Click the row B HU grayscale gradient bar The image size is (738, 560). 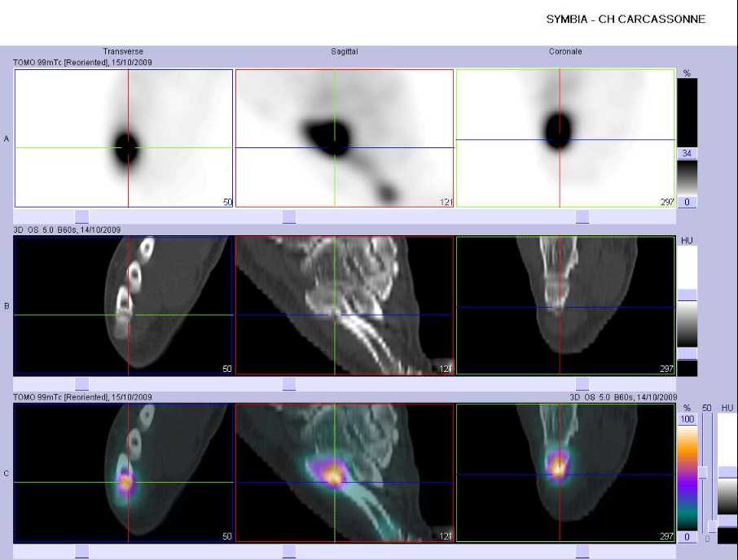[687, 324]
